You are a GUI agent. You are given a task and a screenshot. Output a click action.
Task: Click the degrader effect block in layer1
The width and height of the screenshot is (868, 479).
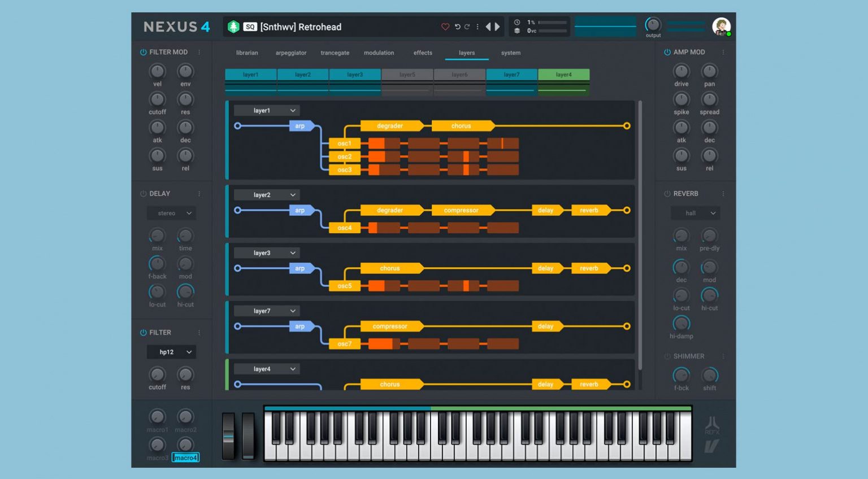coord(390,126)
